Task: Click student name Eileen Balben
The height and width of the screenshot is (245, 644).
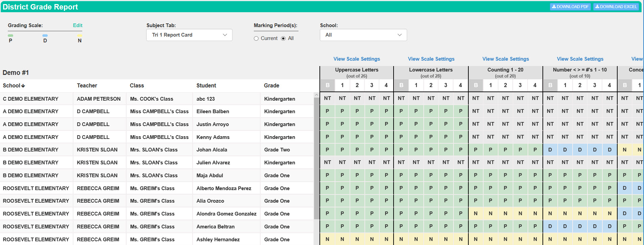Action: [213, 111]
